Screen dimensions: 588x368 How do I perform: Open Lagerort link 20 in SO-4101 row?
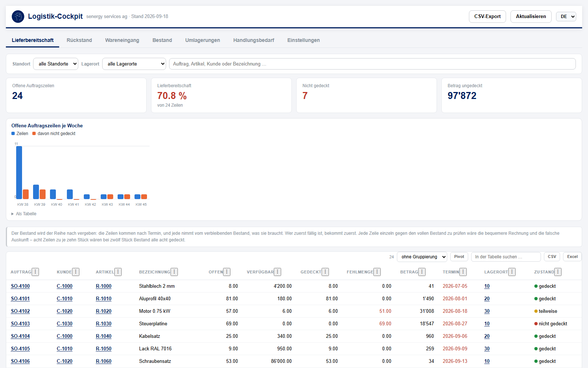[x=487, y=298]
